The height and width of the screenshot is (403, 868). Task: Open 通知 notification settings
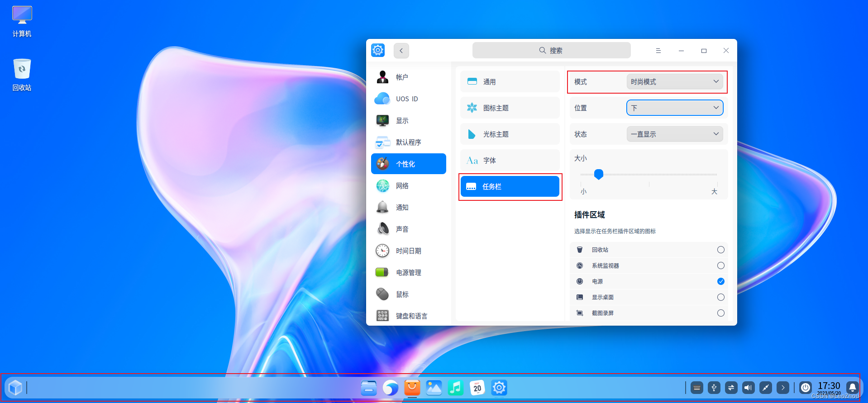click(x=408, y=208)
